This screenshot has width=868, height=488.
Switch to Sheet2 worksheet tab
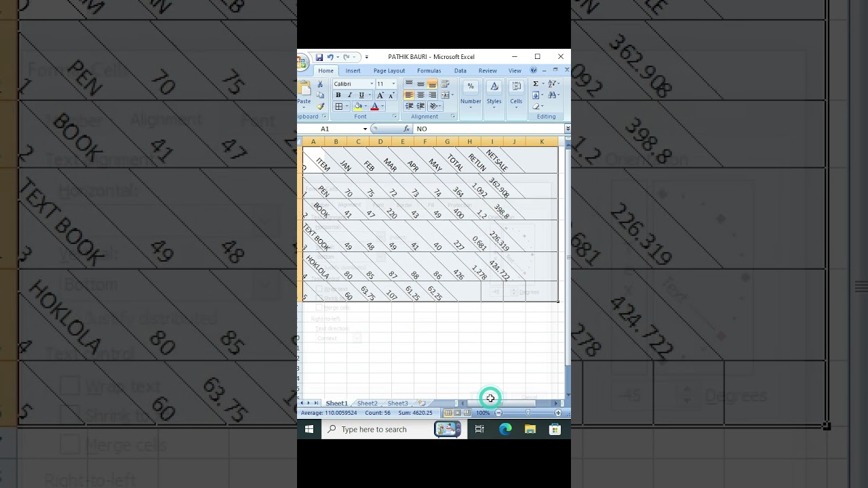coord(367,403)
